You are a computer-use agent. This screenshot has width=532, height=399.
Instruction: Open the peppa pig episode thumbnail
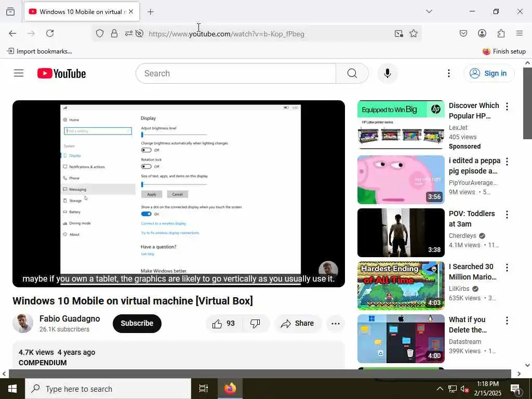[x=401, y=179]
